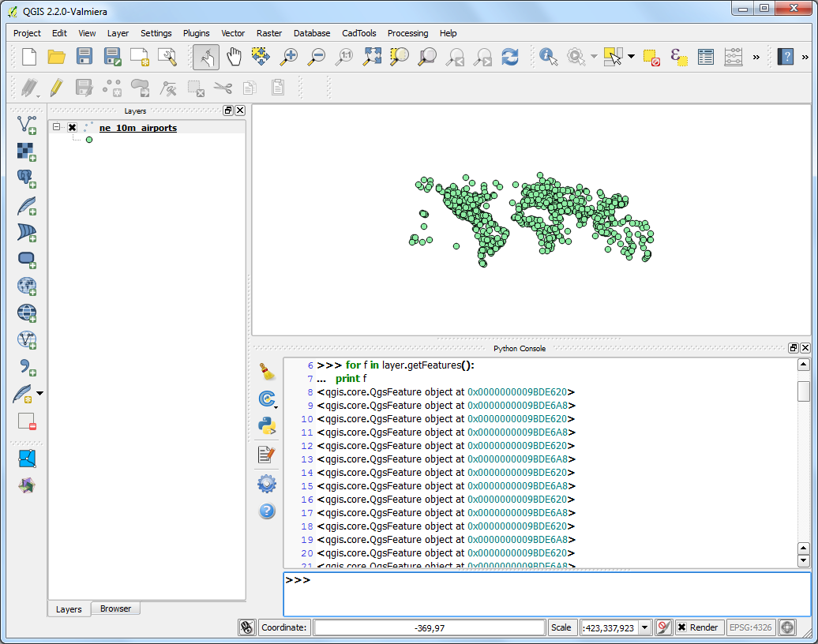Open the New Print Composer icon
This screenshot has width=818, height=644.
click(139, 56)
